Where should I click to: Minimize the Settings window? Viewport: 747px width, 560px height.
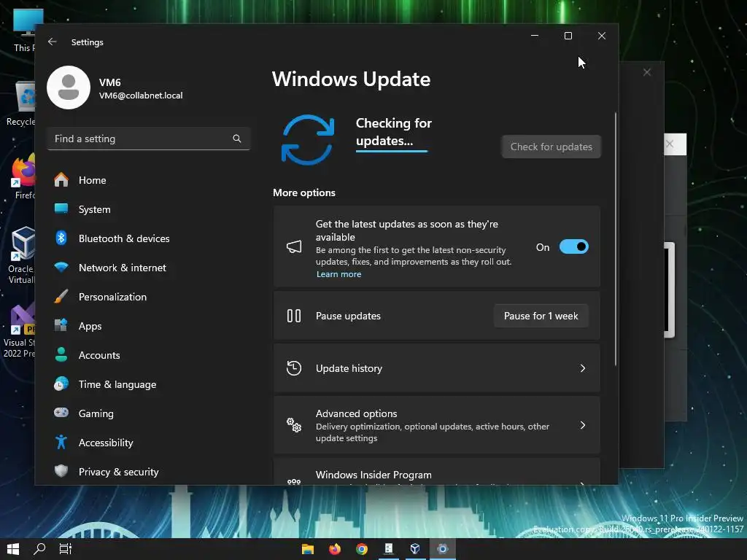click(x=535, y=36)
